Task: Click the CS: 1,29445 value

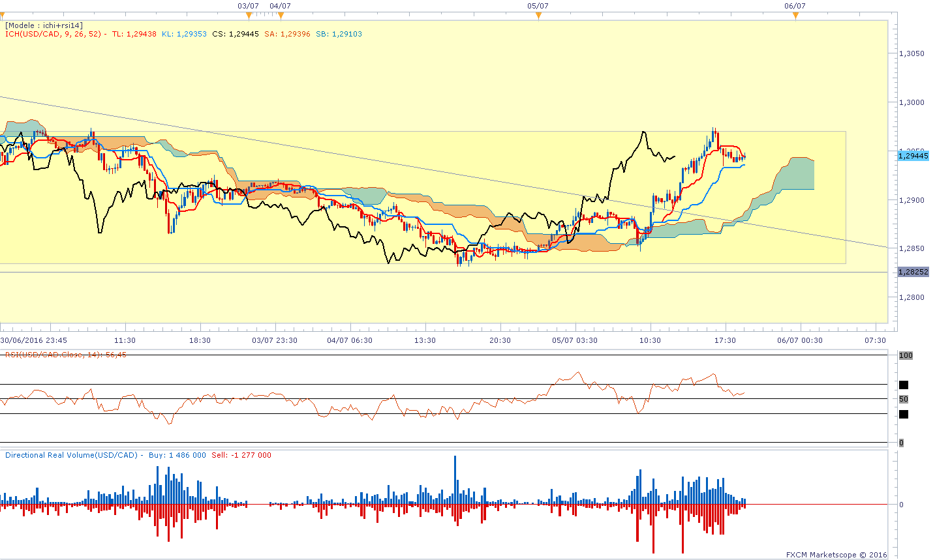Action: 236,34
